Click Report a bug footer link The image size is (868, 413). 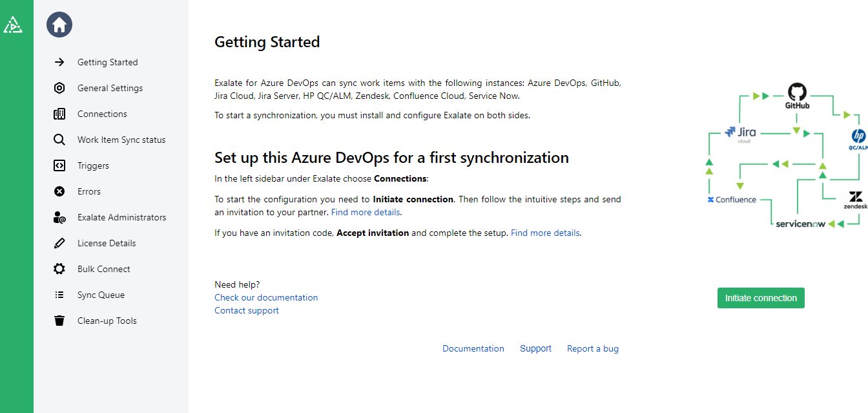(593, 348)
